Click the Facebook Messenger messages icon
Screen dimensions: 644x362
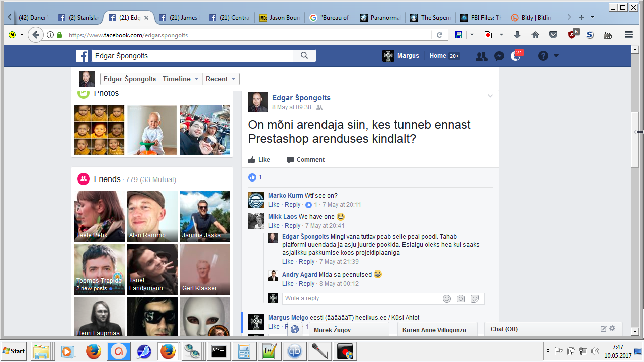point(499,56)
